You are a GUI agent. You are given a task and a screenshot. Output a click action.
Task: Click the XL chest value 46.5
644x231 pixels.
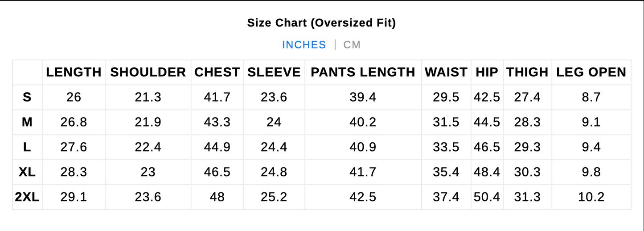click(x=217, y=172)
